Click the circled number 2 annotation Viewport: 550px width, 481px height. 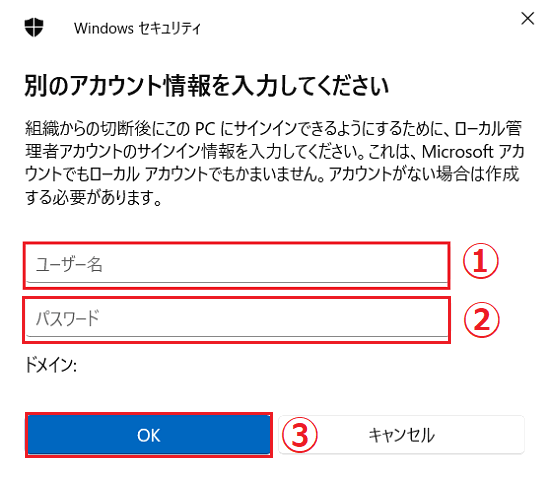(x=482, y=320)
